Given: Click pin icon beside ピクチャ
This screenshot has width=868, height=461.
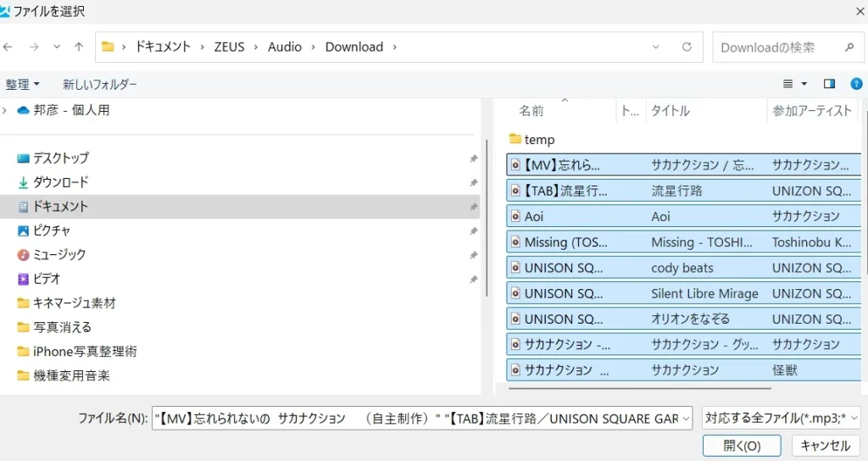Looking at the screenshot, I should (x=473, y=231).
